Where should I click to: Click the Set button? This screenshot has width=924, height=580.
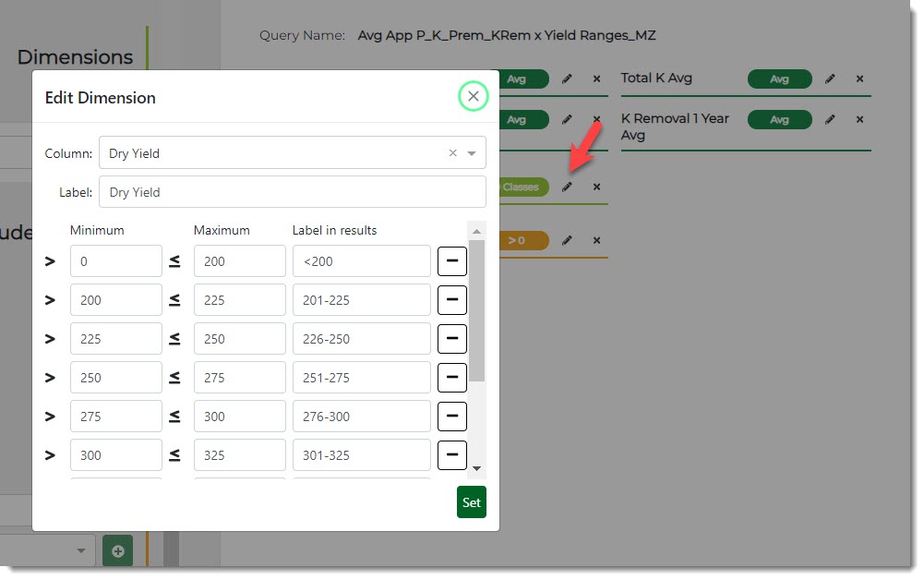(471, 502)
